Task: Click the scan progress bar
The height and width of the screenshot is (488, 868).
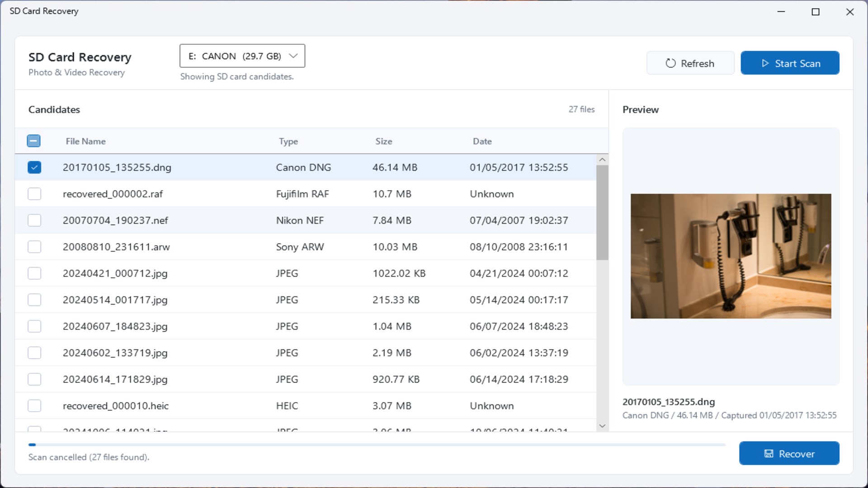Action: pos(377,445)
